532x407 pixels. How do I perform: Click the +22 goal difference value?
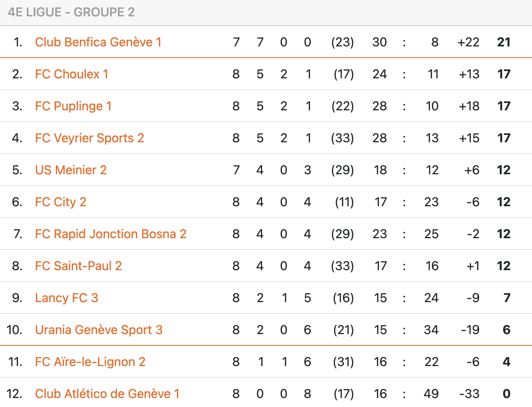(x=469, y=42)
